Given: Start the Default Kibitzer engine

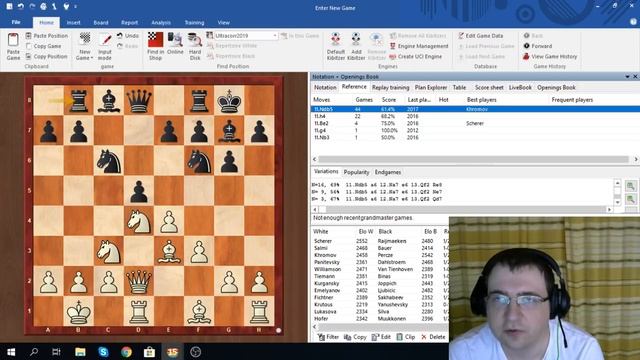Looking at the screenshot, I should coord(336,46).
